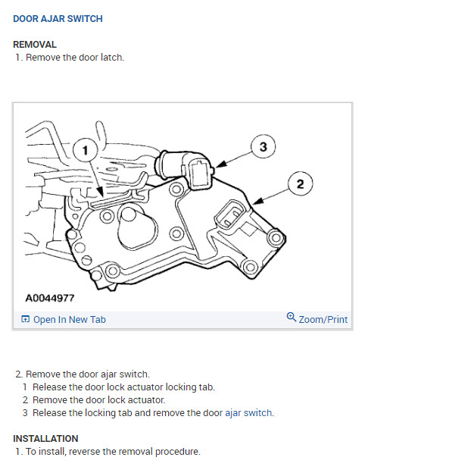468x476 pixels.
Task: Click callout circle number 2 in diagram
Action: coord(300,184)
